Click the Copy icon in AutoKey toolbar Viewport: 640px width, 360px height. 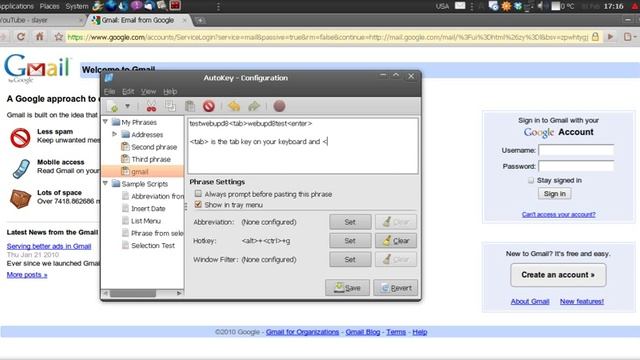pos(170,107)
